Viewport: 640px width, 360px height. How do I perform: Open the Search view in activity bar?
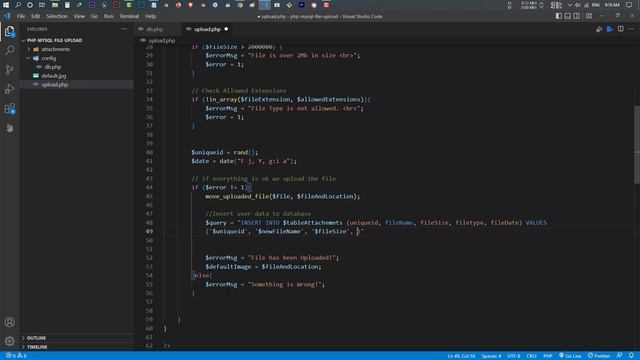click(10, 50)
